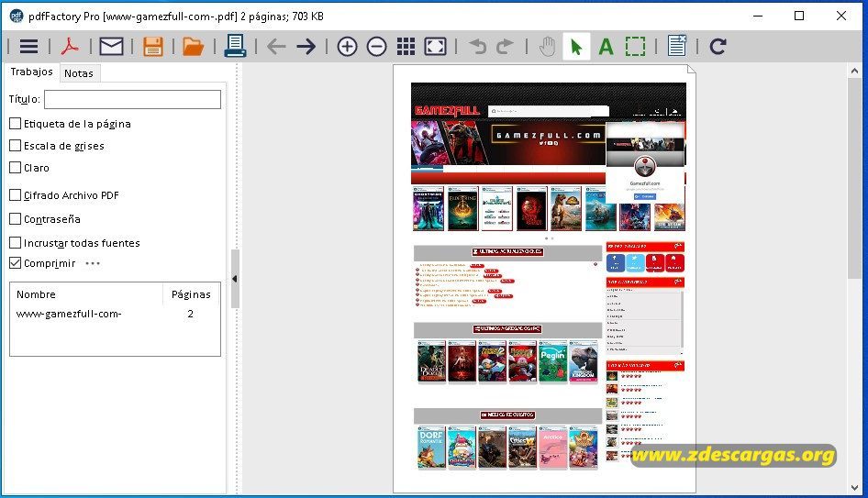Maximize the pdfFactory Pro window

pos(799,16)
